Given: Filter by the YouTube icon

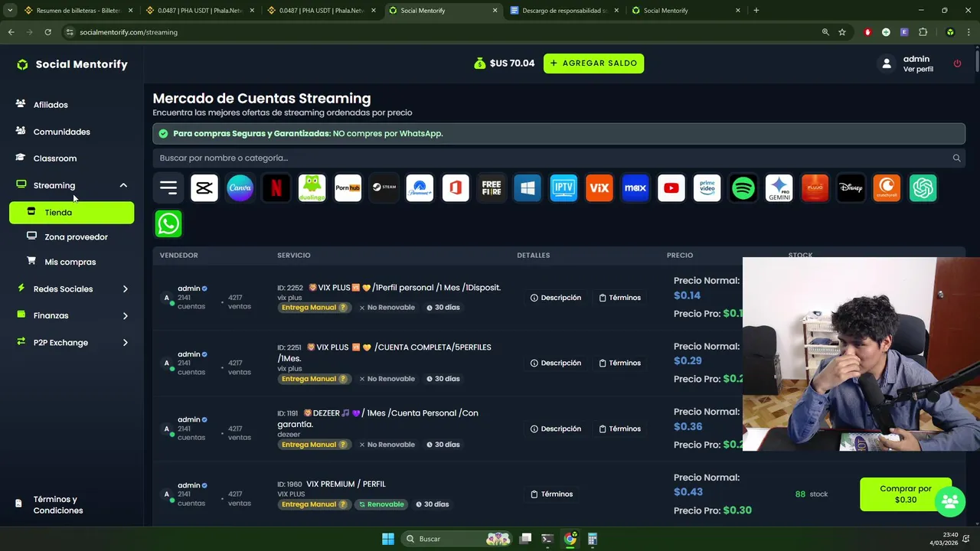Looking at the screenshot, I should tap(671, 187).
